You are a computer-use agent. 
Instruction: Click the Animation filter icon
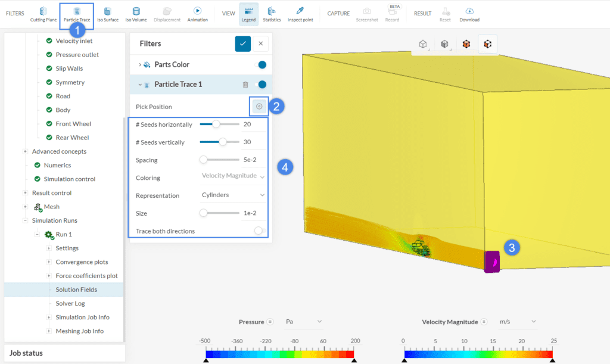click(197, 14)
